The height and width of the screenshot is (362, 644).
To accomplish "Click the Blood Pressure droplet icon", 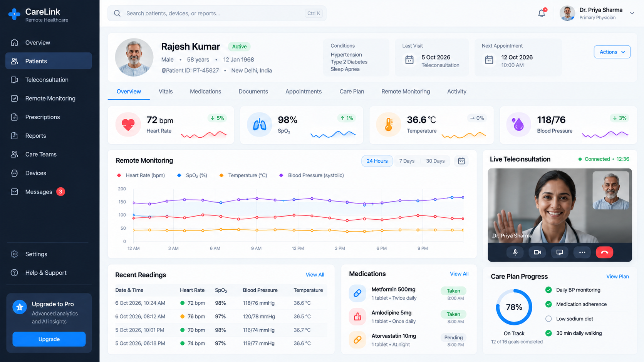I will (518, 125).
